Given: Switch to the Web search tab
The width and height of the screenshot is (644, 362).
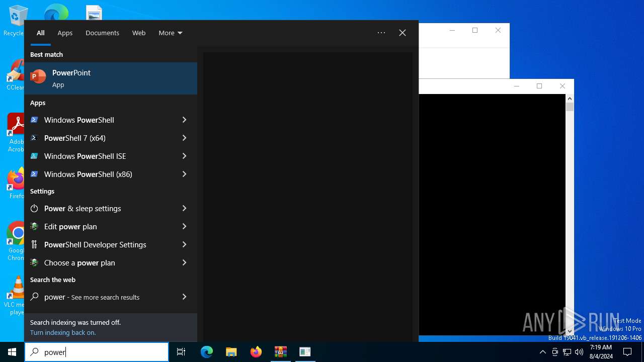Looking at the screenshot, I should click(139, 33).
